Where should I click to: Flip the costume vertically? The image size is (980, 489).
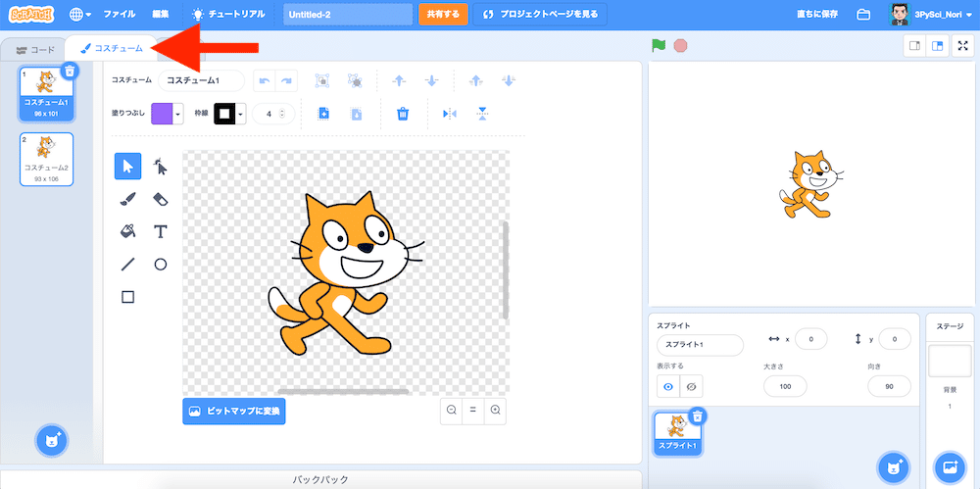pos(482,114)
